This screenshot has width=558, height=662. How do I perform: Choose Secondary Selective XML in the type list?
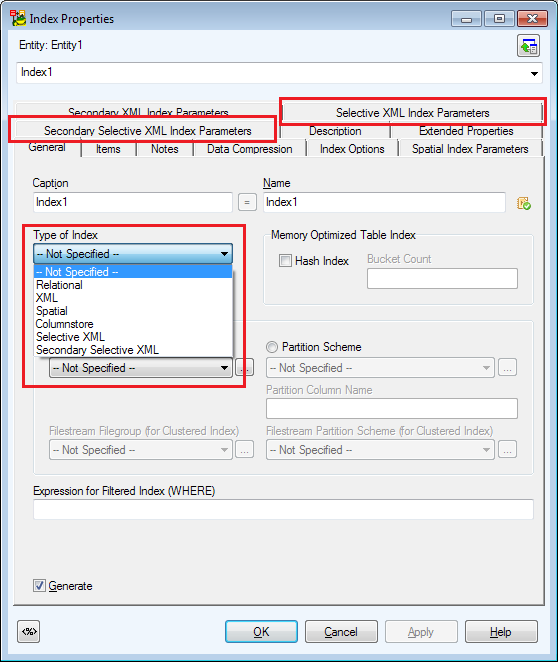click(x=133, y=350)
